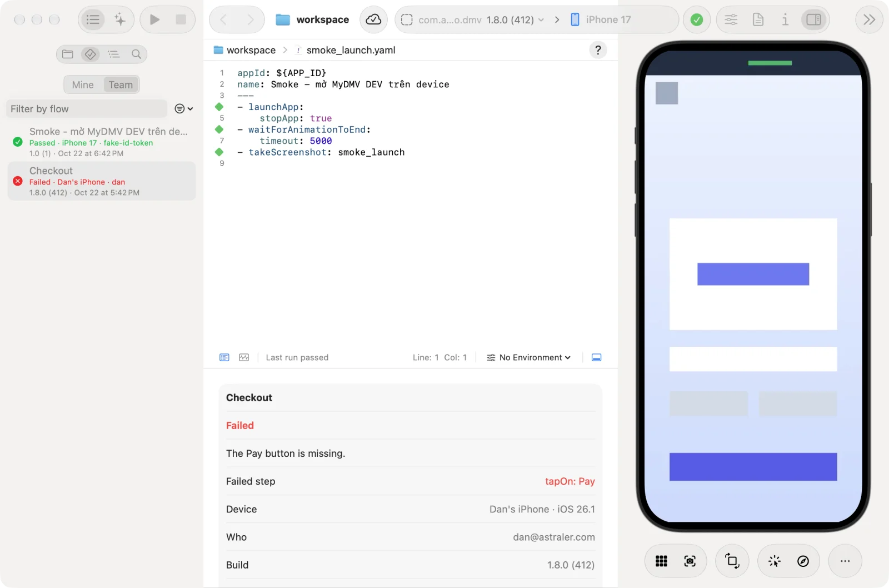Click the sparkle AI assistant icon
This screenshot has height=588, width=889.
(120, 20)
